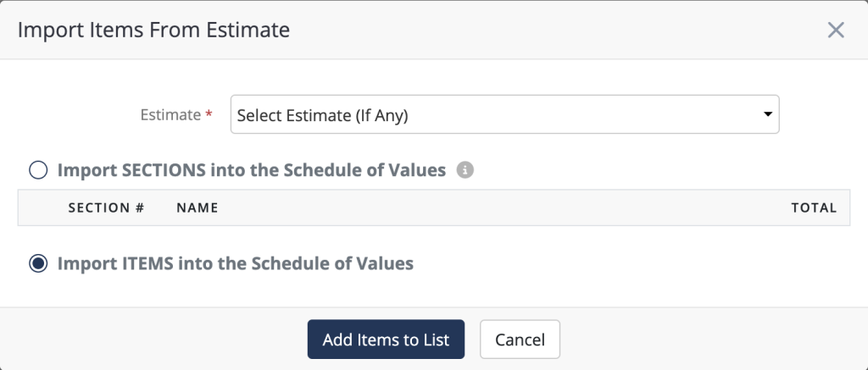Click the SECTION # column header
This screenshot has width=868, height=370.
(106, 208)
